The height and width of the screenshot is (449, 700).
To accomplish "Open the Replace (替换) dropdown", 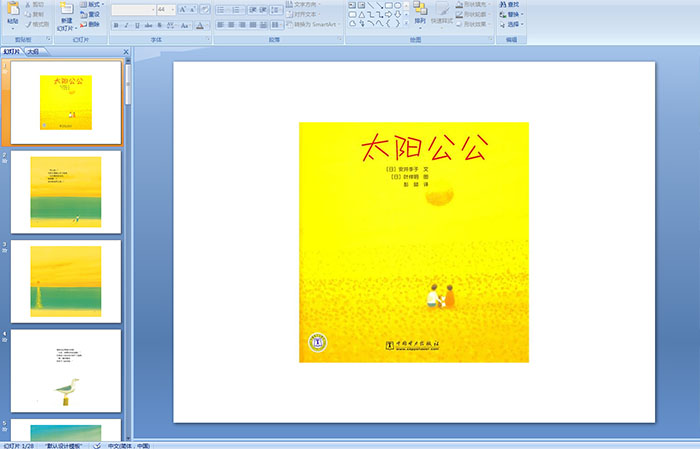I will (x=512, y=14).
